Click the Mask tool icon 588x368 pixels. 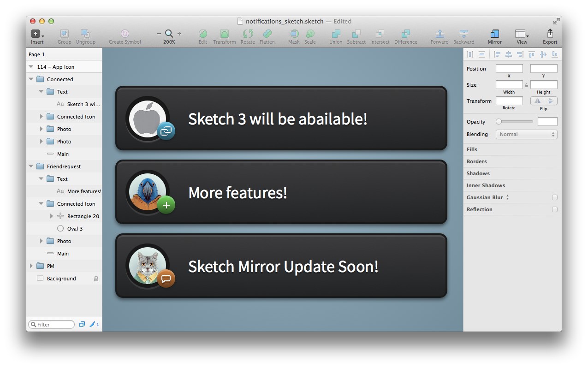(294, 34)
